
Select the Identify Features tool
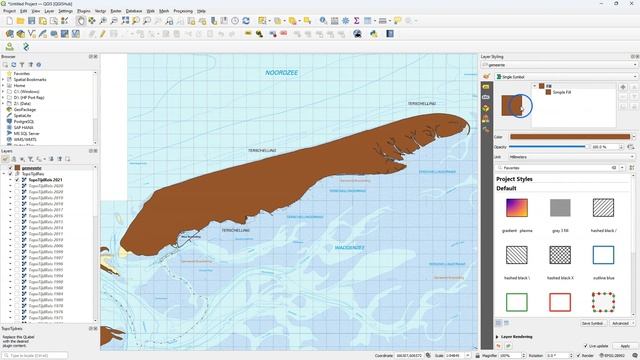coord(323,21)
